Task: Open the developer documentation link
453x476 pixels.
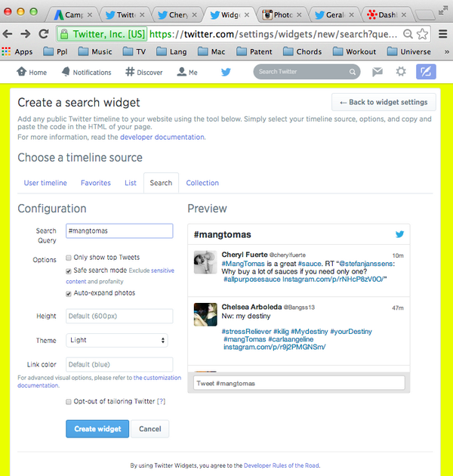Action: click(x=162, y=137)
